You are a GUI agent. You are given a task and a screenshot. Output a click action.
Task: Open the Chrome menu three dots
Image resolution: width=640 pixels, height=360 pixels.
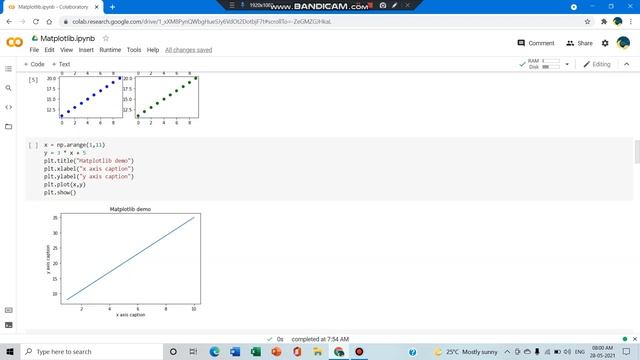pyautogui.click(x=631, y=22)
